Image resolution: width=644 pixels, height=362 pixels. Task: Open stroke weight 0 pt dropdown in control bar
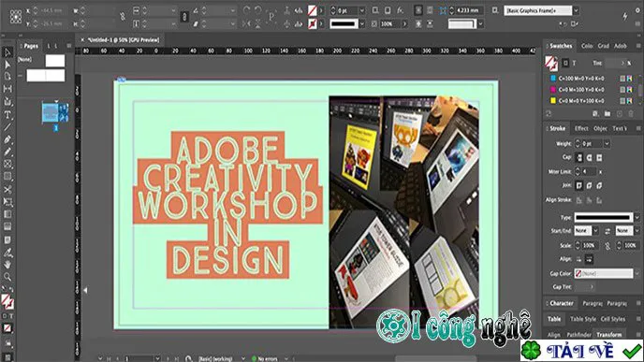point(362,10)
